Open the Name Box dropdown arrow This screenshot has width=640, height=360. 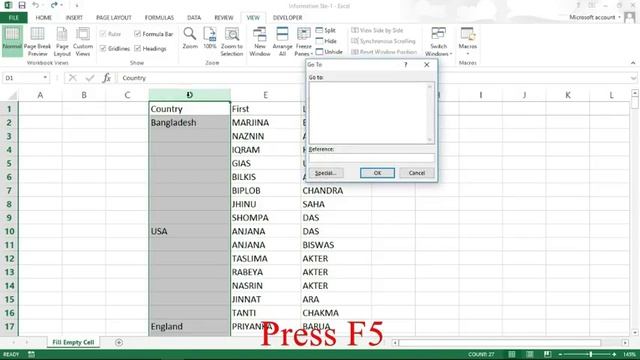(45, 78)
